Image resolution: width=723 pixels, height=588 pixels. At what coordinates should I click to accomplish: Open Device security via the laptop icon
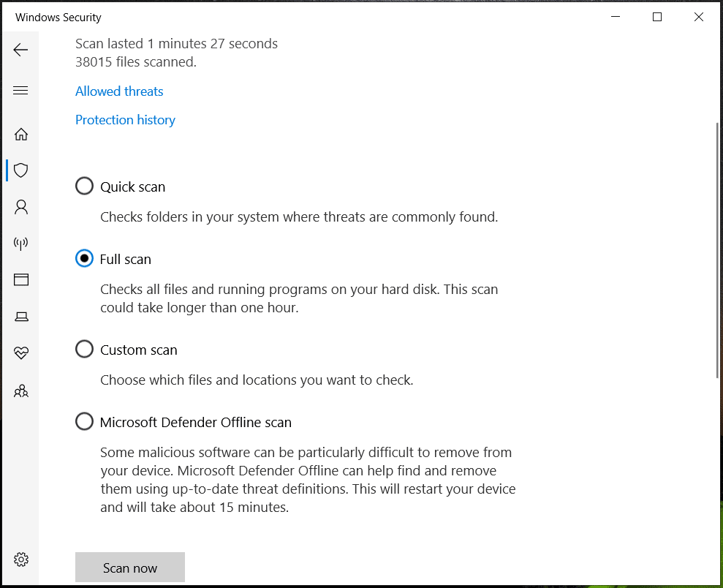click(20, 316)
